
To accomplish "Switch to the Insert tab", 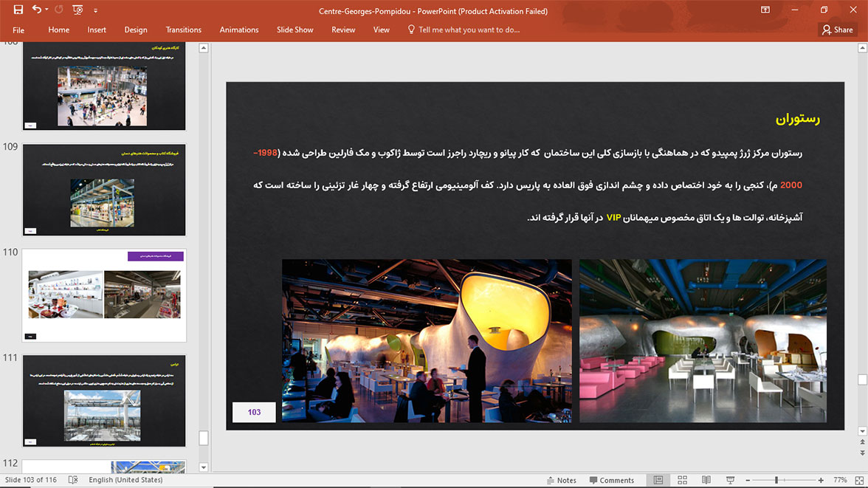I will (x=96, y=30).
